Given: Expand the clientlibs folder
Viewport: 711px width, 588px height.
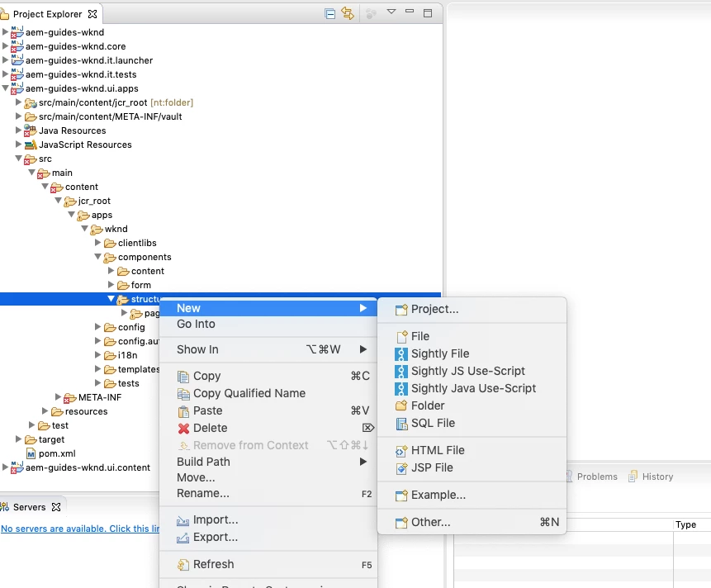Looking at the screenshot, I should [97, 243].
